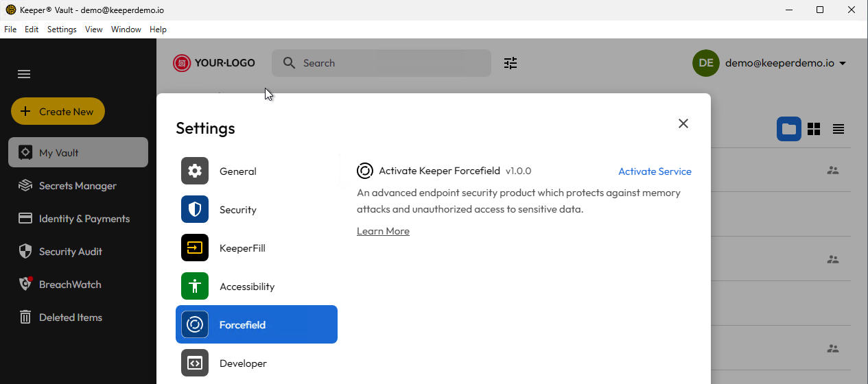Click the Activate Service link

coord(655,171)
